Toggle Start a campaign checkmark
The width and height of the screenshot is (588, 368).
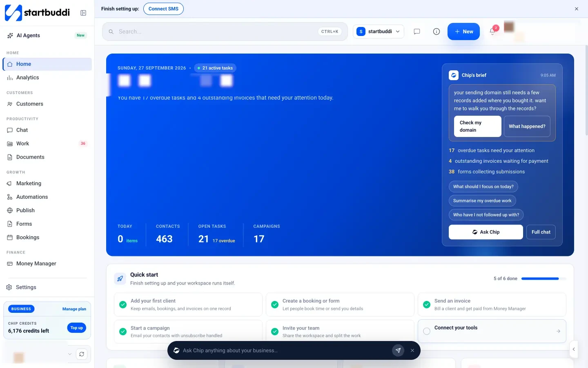[122, 332]
